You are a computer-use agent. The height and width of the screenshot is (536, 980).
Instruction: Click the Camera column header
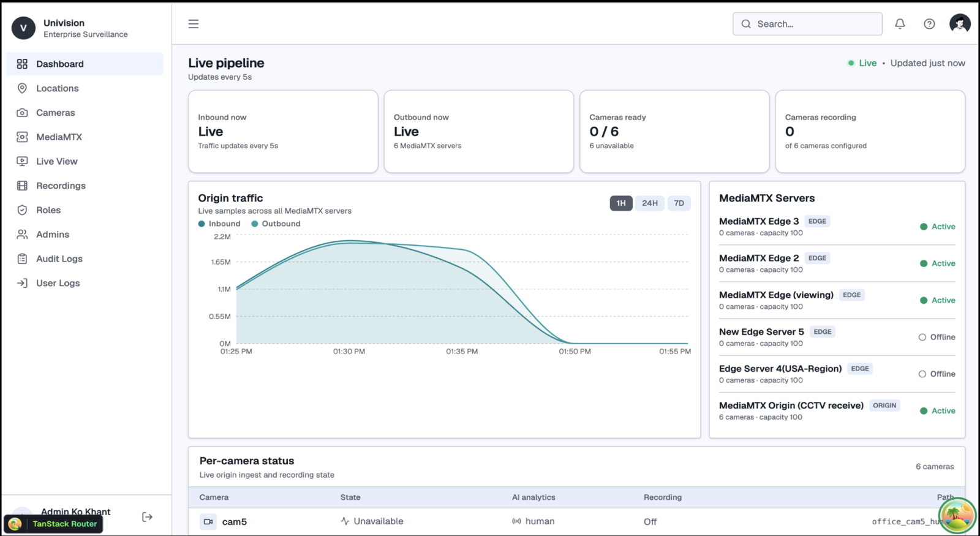214,497
